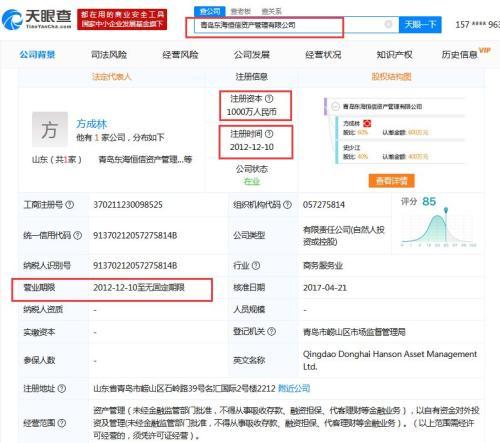Show info icon next to 统一信用代码
The width and height of the screenshot is (500, 443).
point(77,235)
